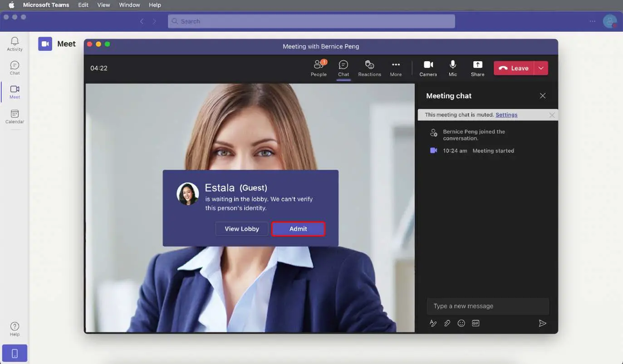Send the chat message
This screenshot has height=364, width=623.
(542, 323)
